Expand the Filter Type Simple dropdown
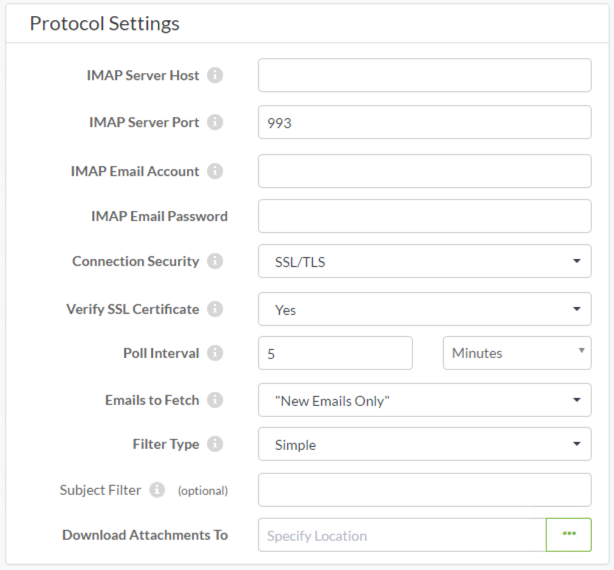This screenshot has width=614, height=570. [x=424, y=444]
